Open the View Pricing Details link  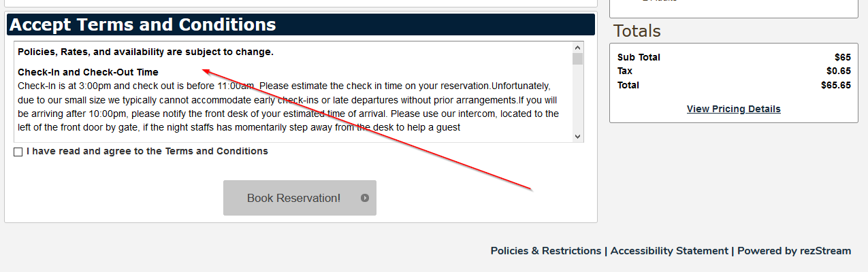(733, 109)
